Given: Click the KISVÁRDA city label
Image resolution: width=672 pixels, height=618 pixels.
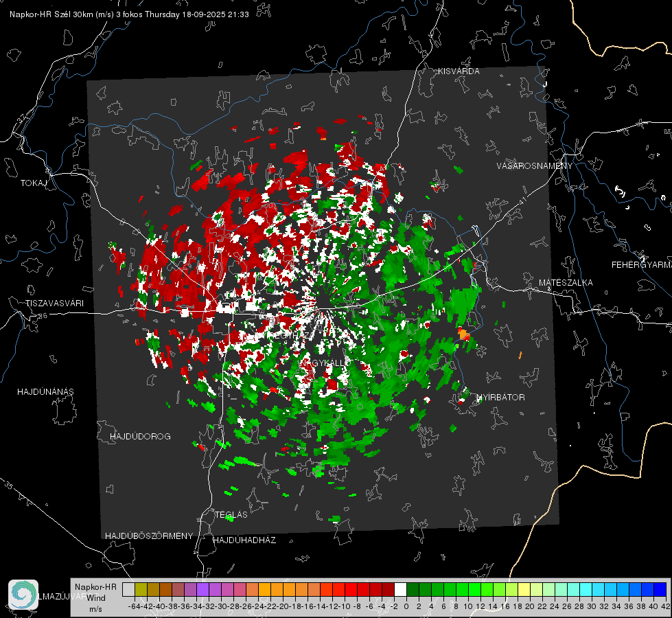Looking at the screenshot, I should 459,71.
